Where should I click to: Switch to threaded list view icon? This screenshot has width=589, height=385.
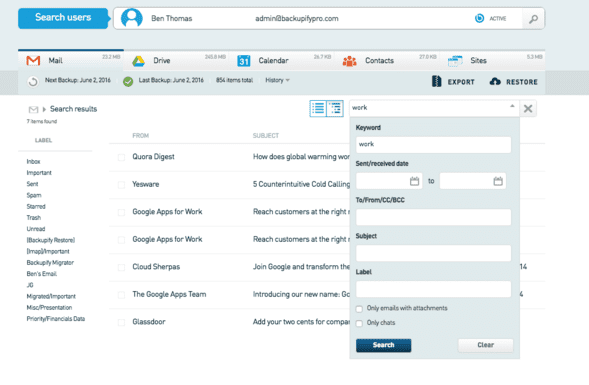click(x=335, y=109)
